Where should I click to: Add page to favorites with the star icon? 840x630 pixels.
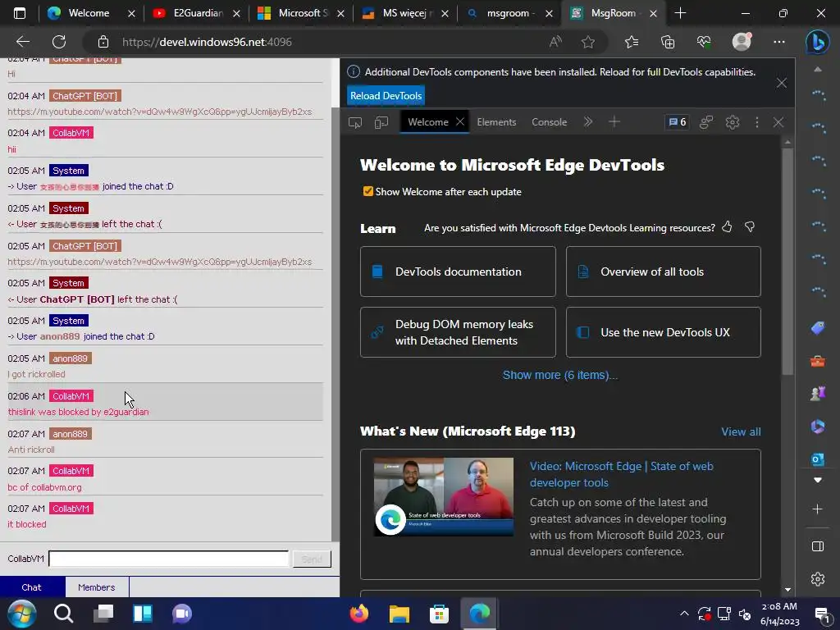click(587, 42)
